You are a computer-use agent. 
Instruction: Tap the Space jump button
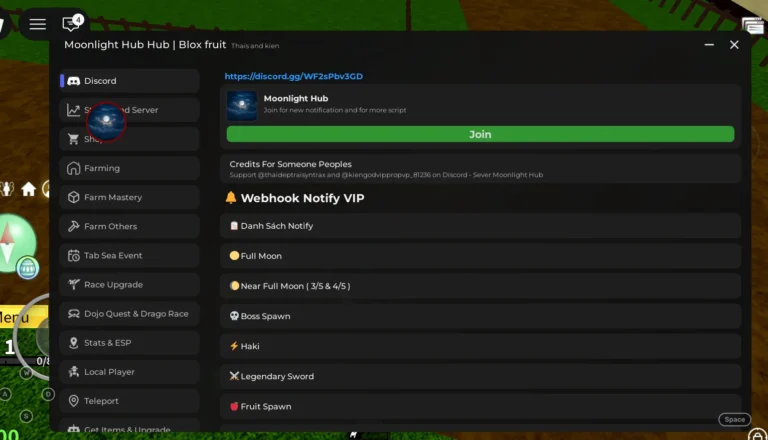(x=734, y=419)
